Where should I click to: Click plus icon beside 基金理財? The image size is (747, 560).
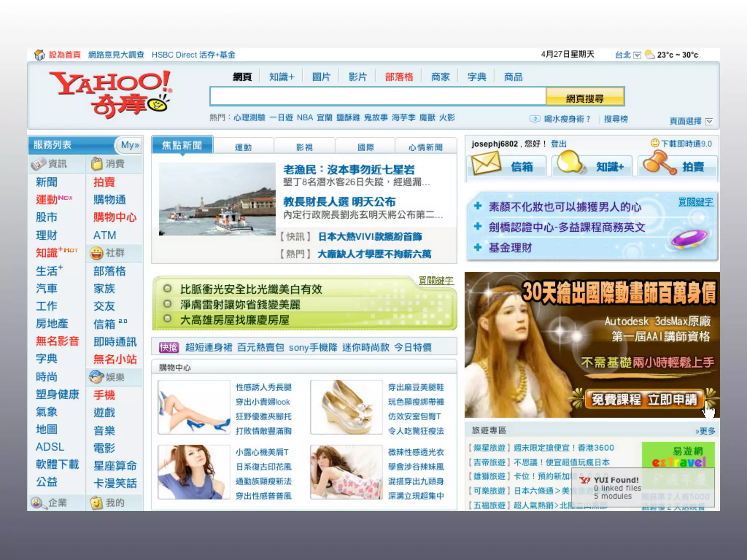[477, 248]
